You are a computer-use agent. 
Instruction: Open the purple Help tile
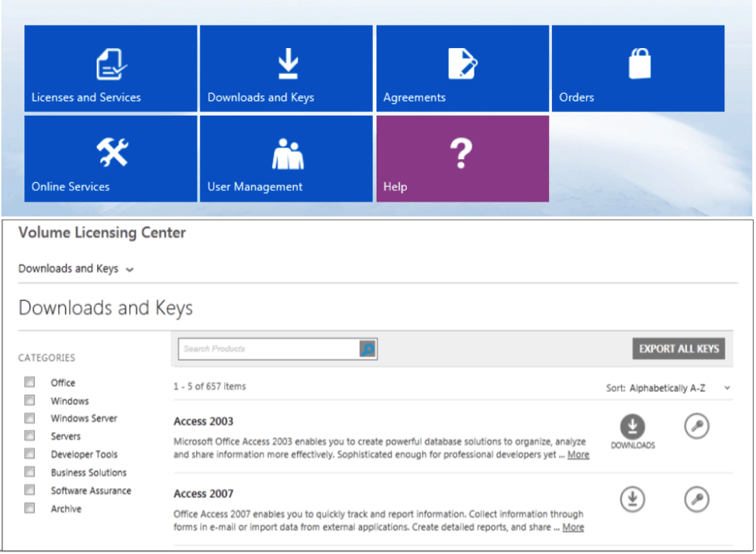click(x=462, y=158)
